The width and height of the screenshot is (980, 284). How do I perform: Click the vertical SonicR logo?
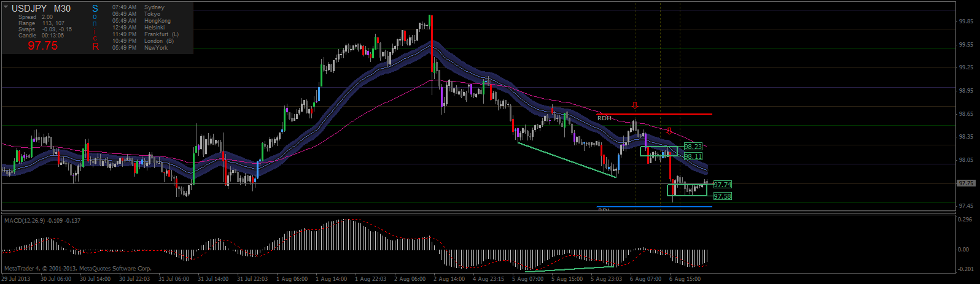coord(95,27)
